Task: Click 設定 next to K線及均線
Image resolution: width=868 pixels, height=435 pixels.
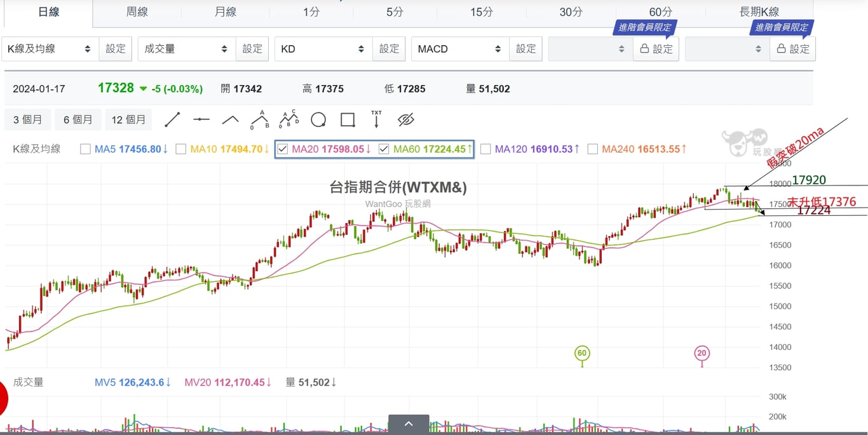Action: [x=116, y=49]
